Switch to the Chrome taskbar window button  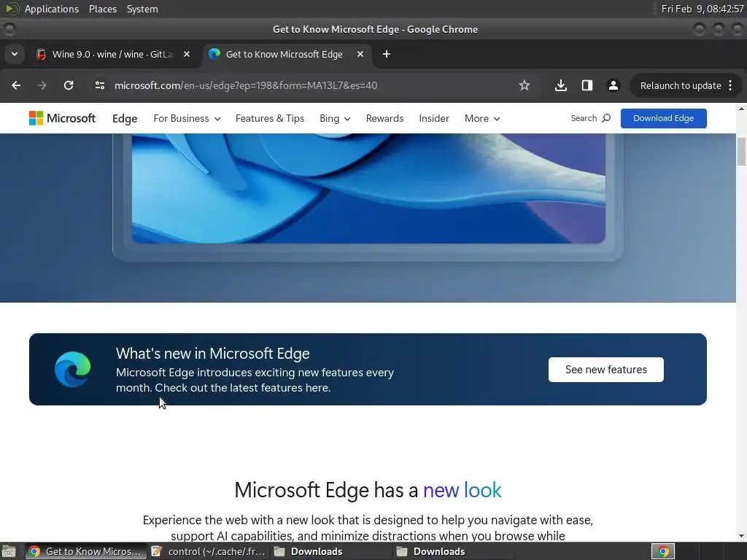[x=86, y=551]
